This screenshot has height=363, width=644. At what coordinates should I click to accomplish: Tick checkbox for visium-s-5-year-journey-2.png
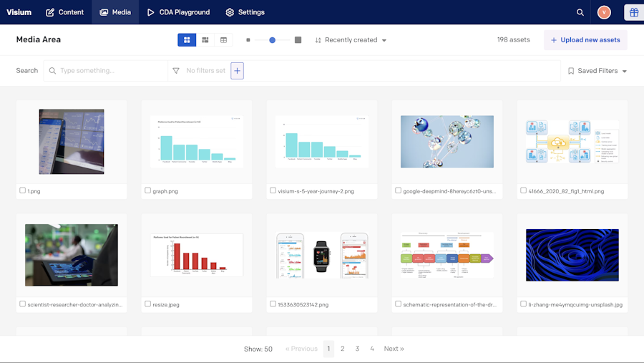click(273, 190)
